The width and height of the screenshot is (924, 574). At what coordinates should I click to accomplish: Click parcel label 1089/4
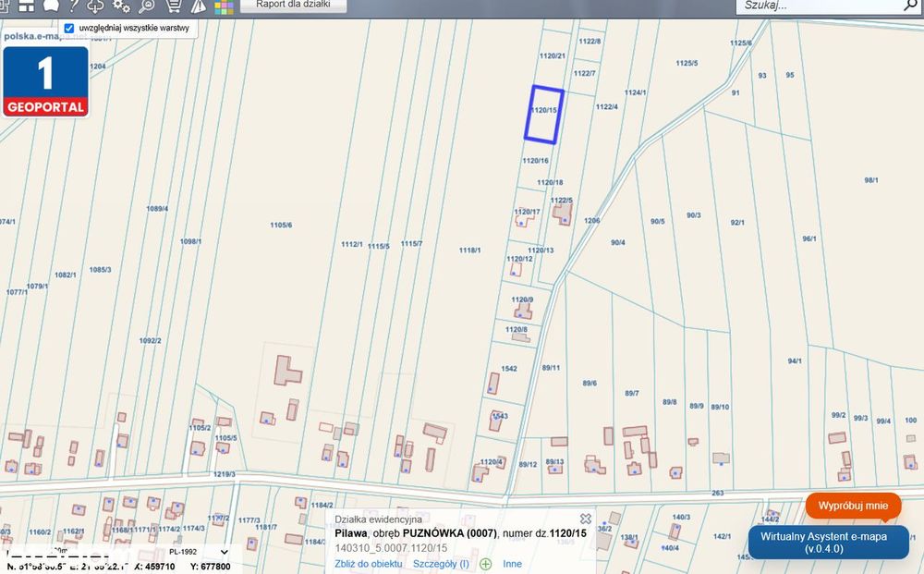157,209
